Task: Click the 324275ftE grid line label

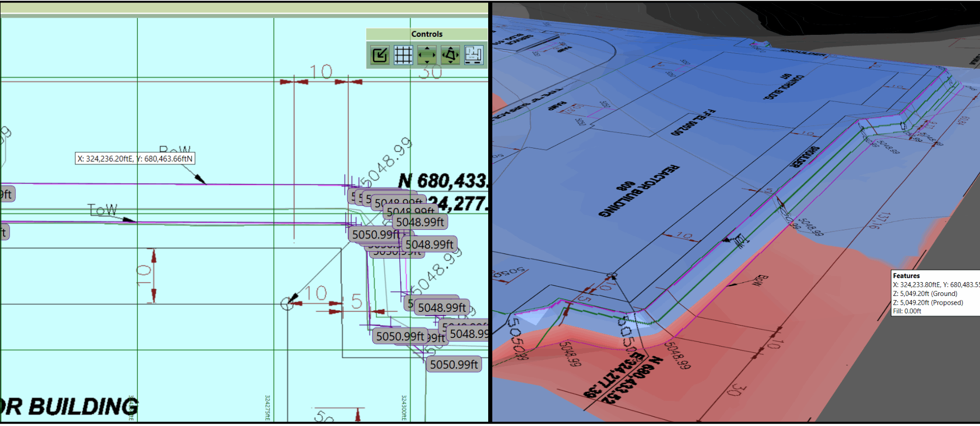Action: click(x=267, y=408)
